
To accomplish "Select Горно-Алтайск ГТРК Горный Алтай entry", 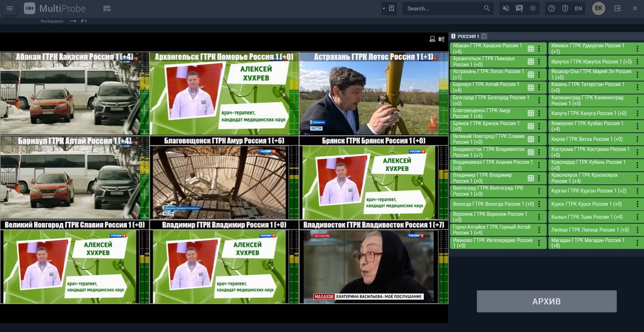I will (x=498, y=230).
